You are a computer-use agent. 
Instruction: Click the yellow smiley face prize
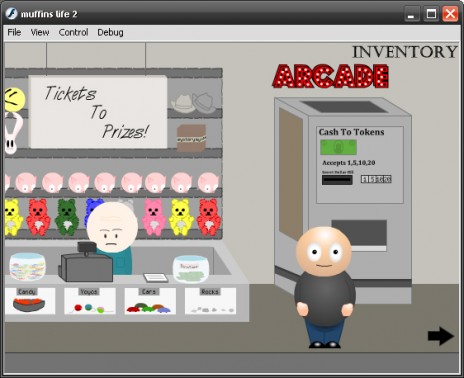click(x=14, y=100)
